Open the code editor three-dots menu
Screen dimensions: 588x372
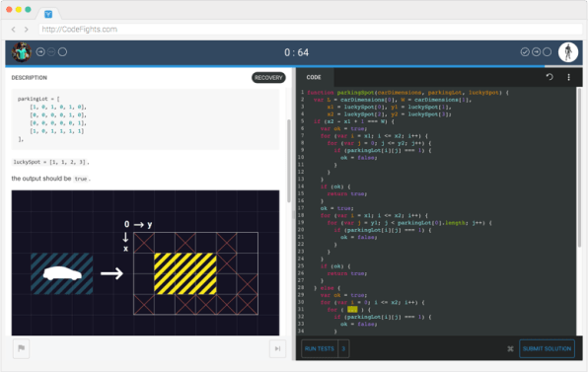(x=568, y=77)
